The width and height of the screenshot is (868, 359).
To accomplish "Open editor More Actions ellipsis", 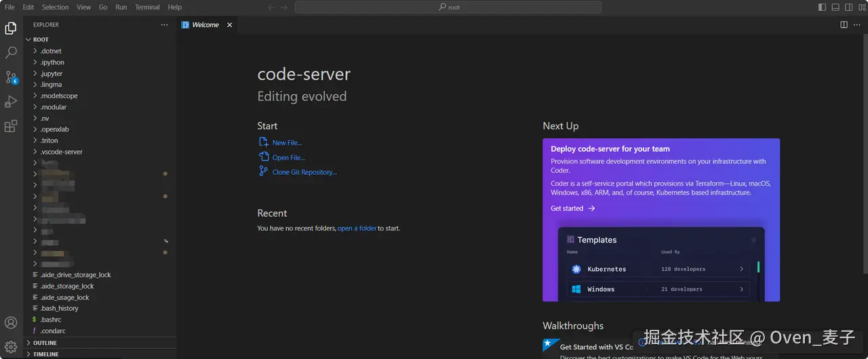I will [x=858, y=24].
